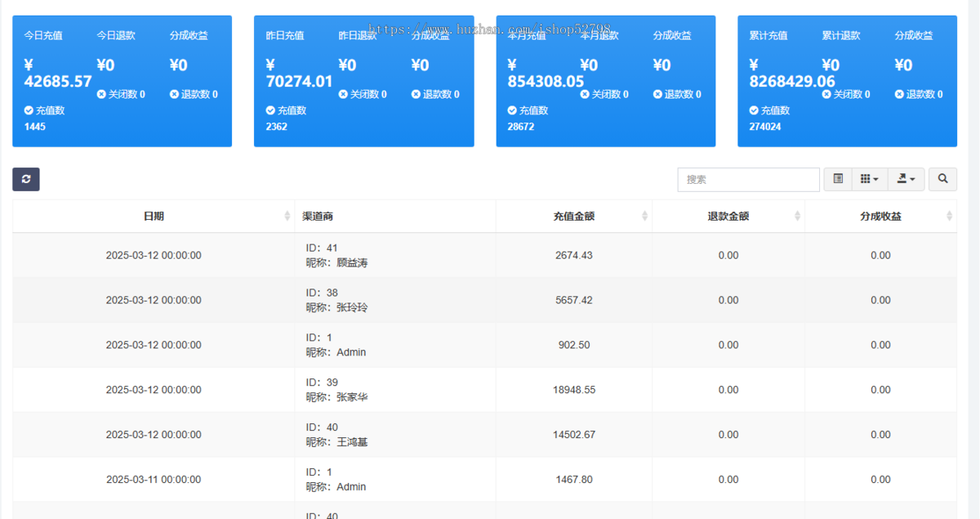Viewport: 980px width, 519px height.
Task: Click the 关闭数 x icon in 本月 card
Action: pos(585,94)
